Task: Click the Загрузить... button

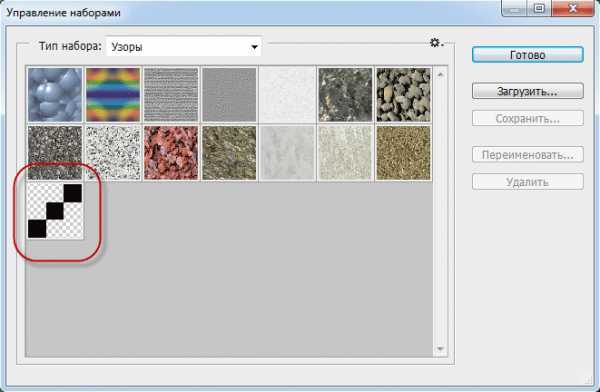Action: [528, 91]
